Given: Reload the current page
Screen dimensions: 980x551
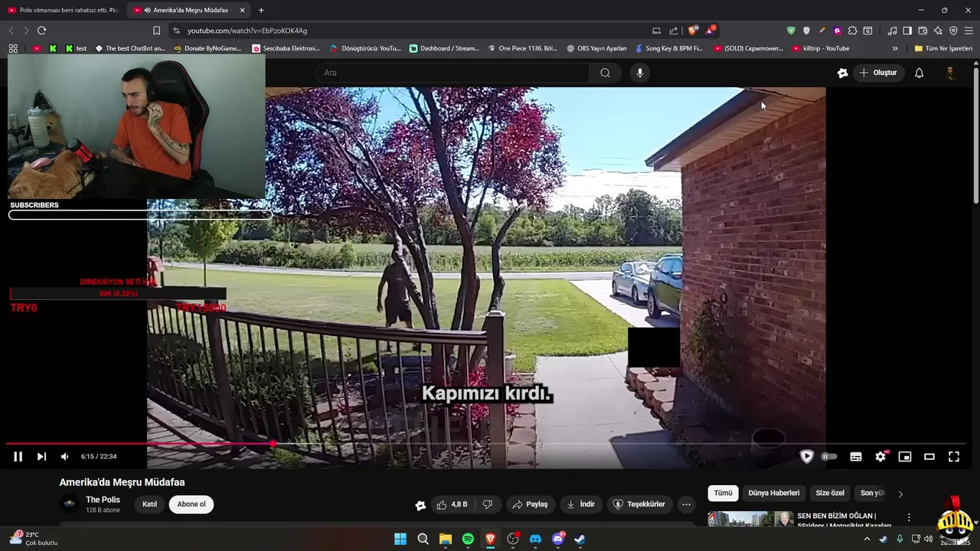Looking at the screenshot, I should [x=41, y=31].
